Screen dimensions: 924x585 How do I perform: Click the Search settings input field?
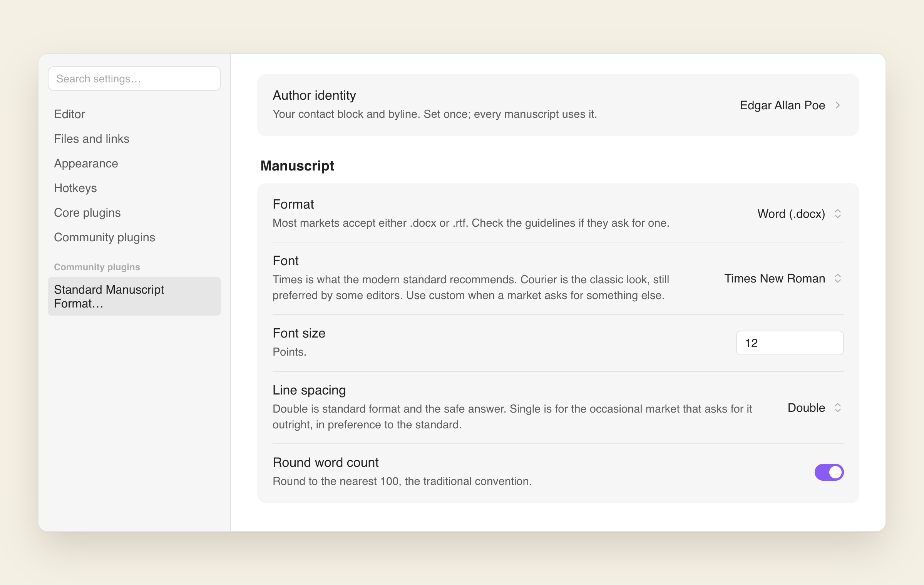click(134, 79)
